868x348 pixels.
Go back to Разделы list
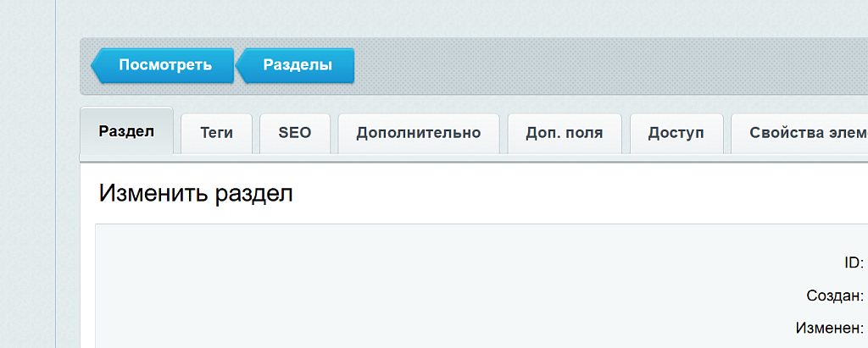297,65
